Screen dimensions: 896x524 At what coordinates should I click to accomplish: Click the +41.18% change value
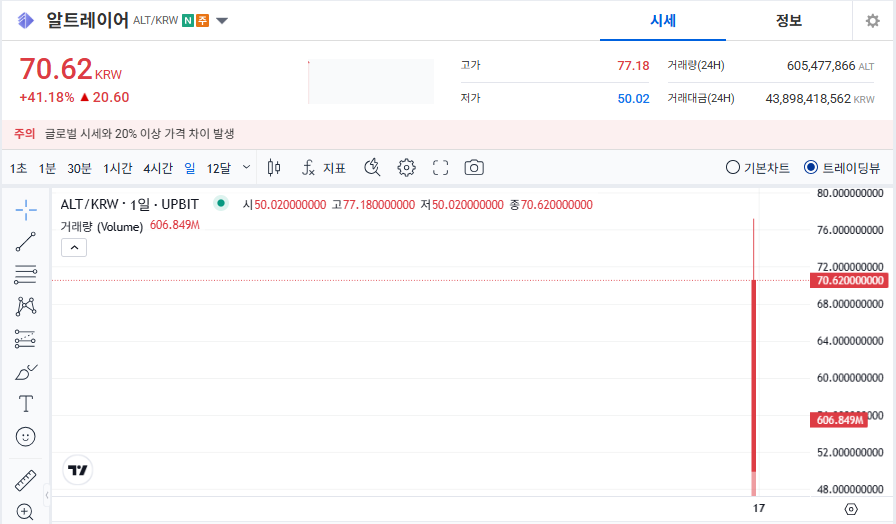[47, 98]
